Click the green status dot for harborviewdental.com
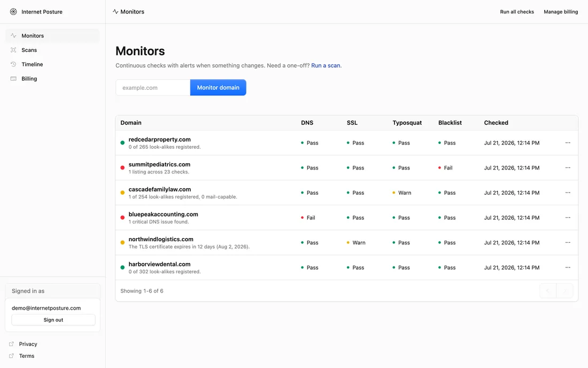Screen dimensions: 588x368 coord(122,267)
